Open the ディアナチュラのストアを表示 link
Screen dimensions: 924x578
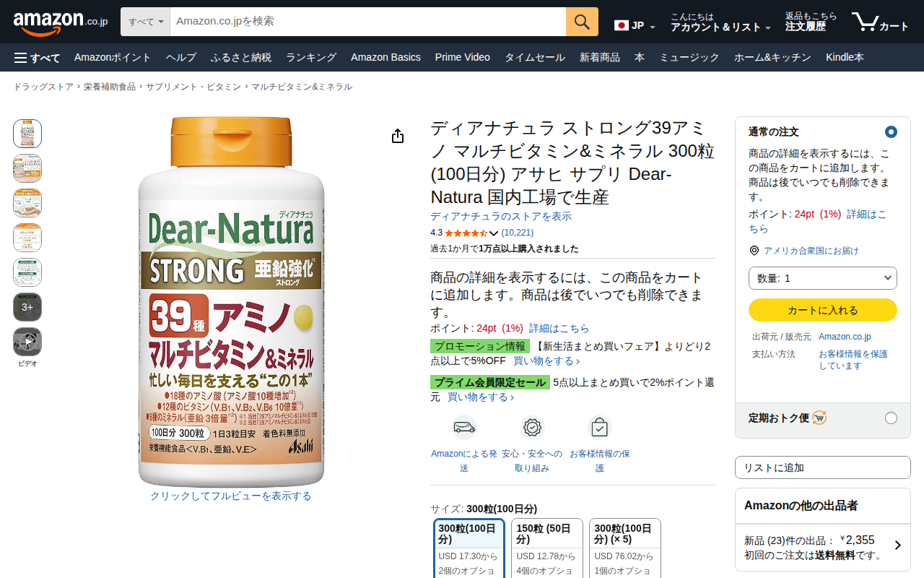[501, 217]
